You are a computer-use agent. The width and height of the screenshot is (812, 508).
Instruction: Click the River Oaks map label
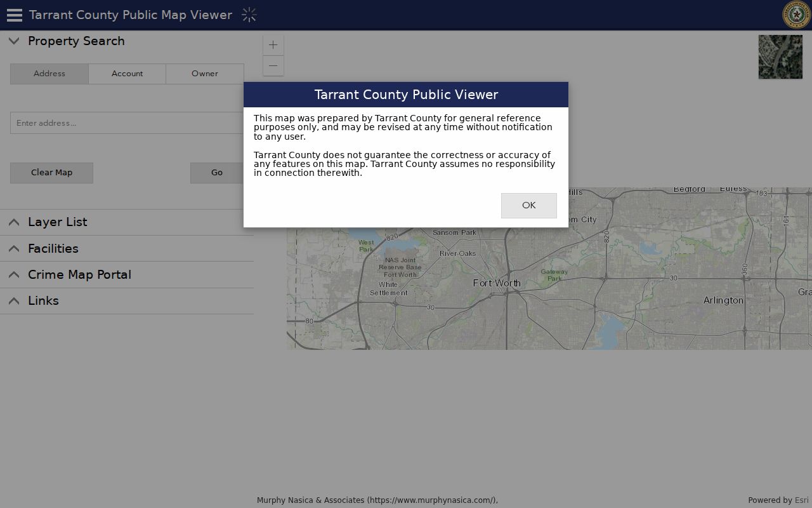tap(457, 253)
